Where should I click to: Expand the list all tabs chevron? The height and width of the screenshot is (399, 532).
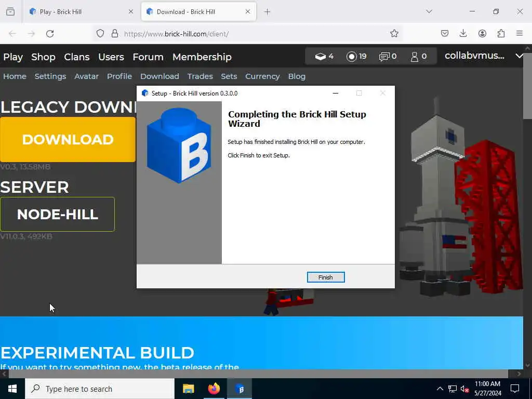click(x=429, y=11)
